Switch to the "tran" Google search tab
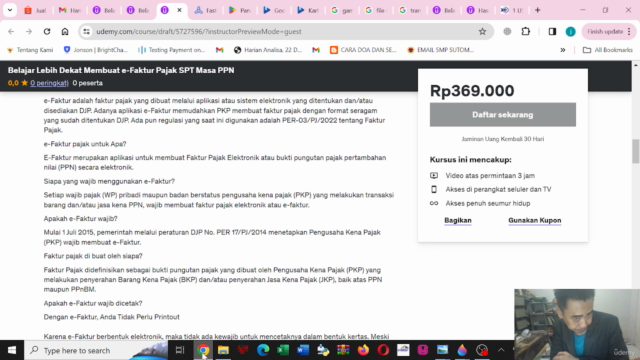 (410, 10)
